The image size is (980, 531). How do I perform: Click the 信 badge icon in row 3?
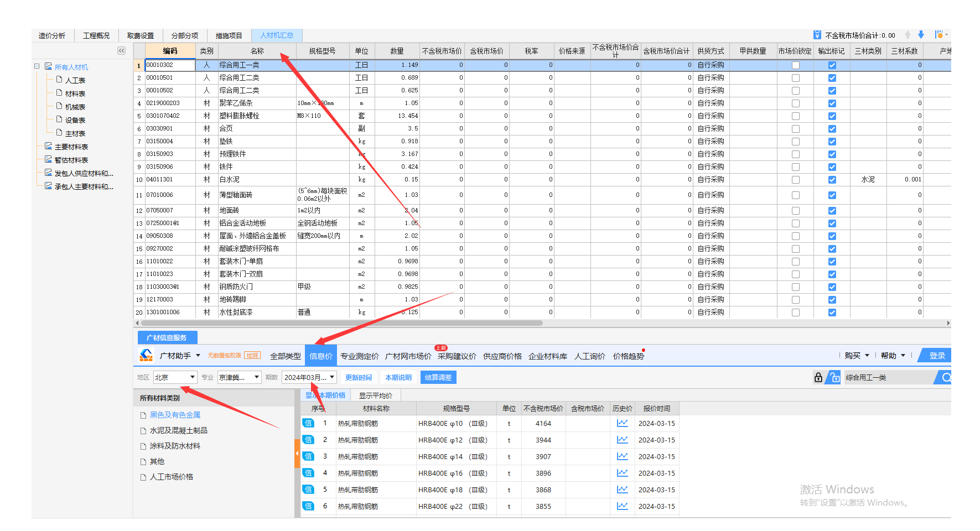click(x=308, y=456)
